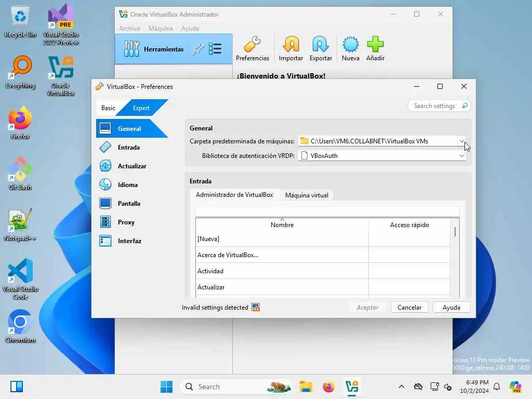Switch to the Basic settings mode
The width and height of the screenshot is (532, 399).
[x=108, y=108]
